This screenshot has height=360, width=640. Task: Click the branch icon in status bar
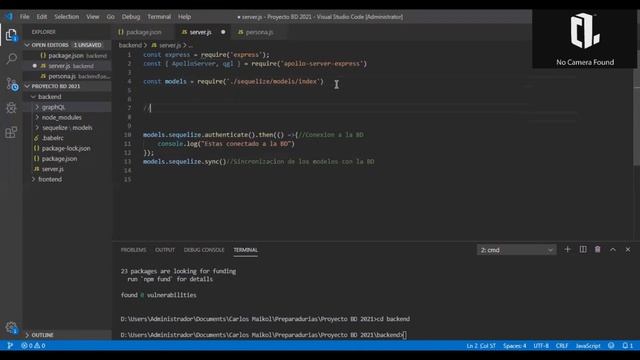[10, 346]
